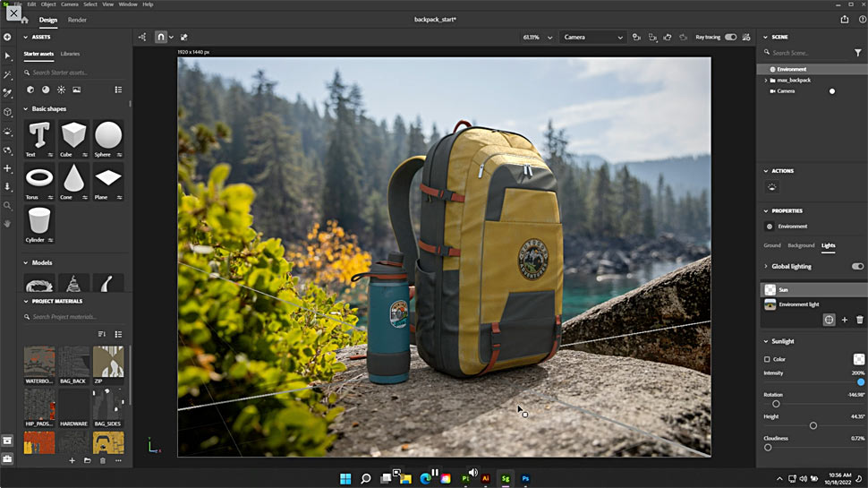Open the Edit menu
The image size is (868, 488).
click(31, 4)
